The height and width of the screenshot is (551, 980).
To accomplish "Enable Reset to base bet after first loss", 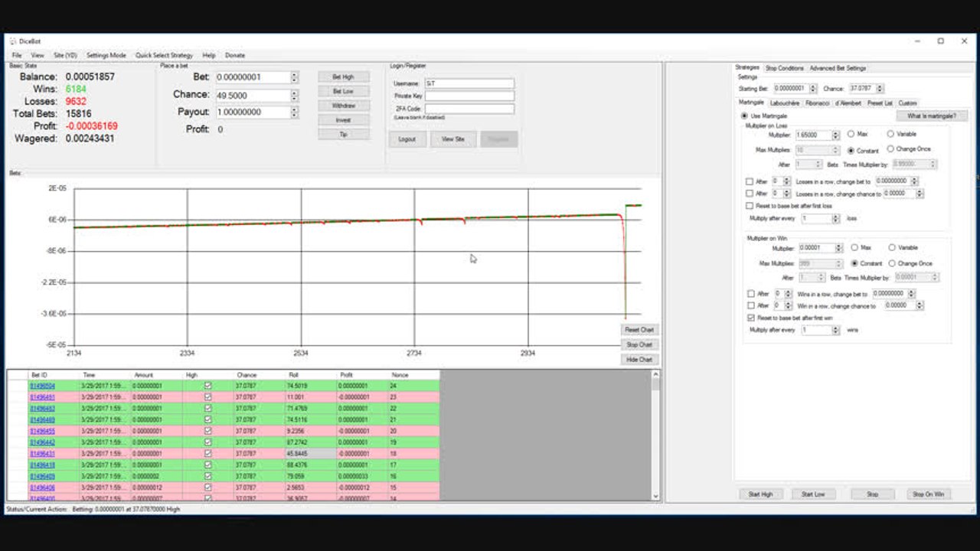I will tap(750, 206).
